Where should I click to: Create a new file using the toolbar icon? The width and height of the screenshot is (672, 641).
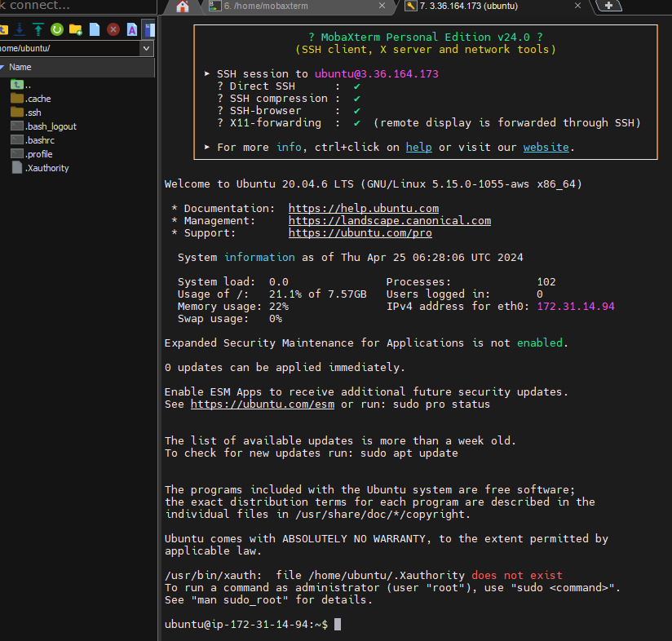(95, 29)
